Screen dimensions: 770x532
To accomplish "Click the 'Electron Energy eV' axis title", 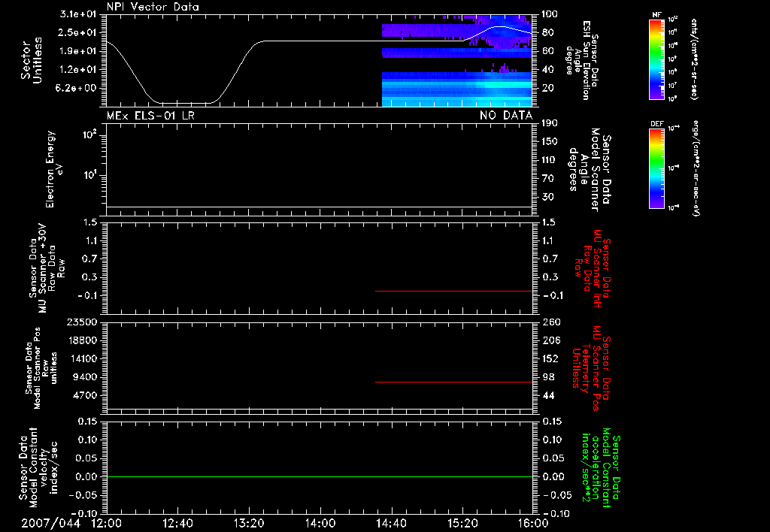I will pos(54,169).
